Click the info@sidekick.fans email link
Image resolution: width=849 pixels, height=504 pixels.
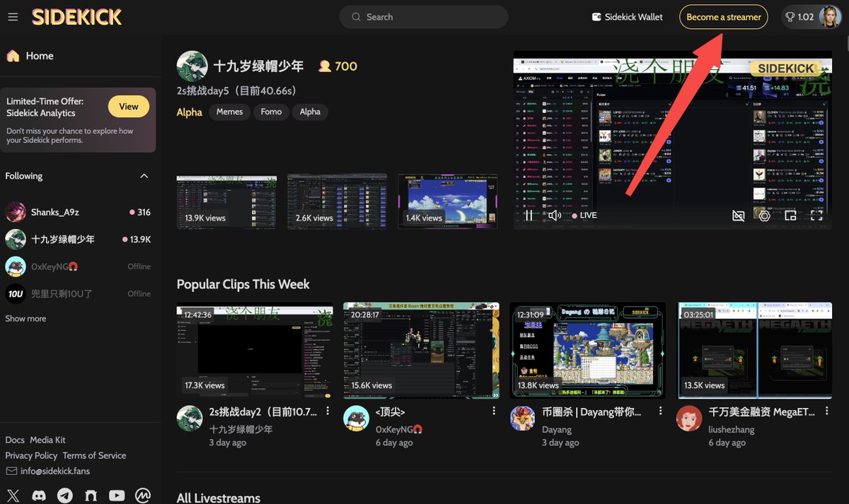(55, 471)
